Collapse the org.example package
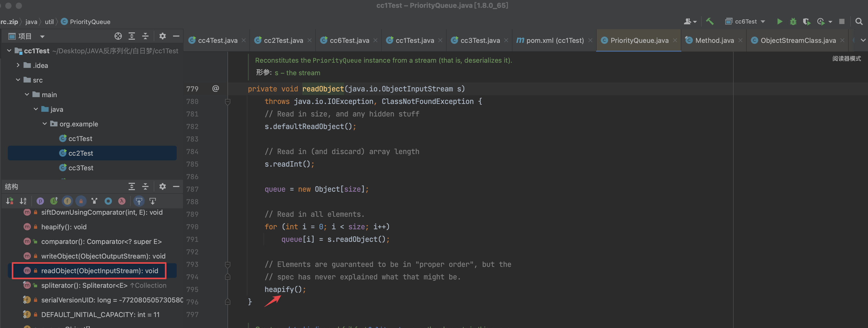Image resolution: width=868 pixels, height=328 pixels. click(x=44, y=124)
